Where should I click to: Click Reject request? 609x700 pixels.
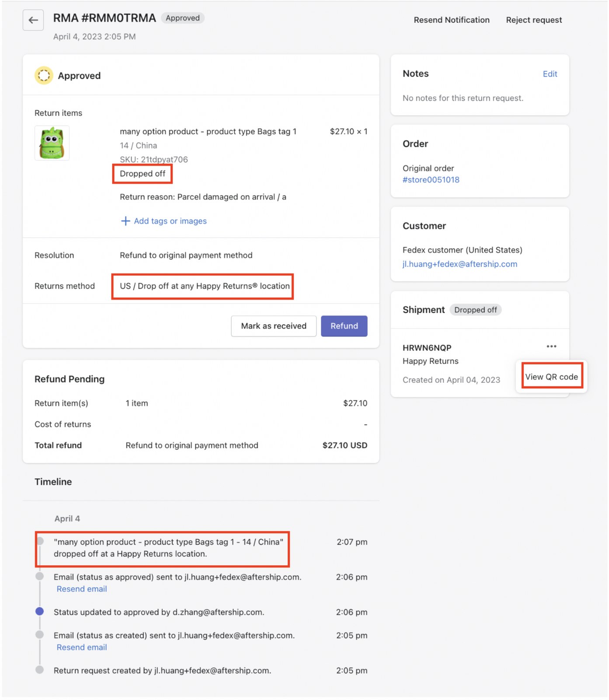(x=534, y=20)
